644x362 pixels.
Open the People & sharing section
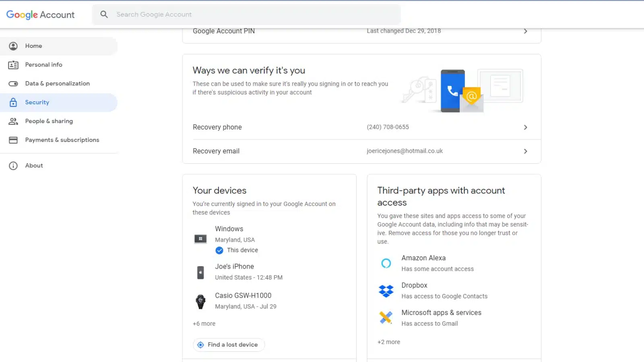click(x=49, y=121)
